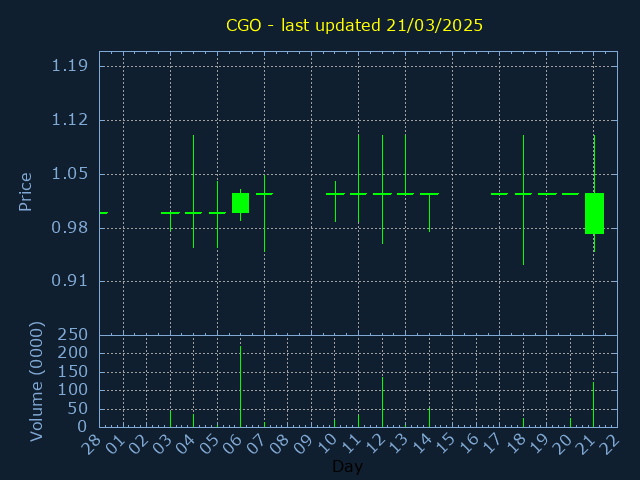Click the chart title 'CGO - last updated 21/03/2025'

354,25
